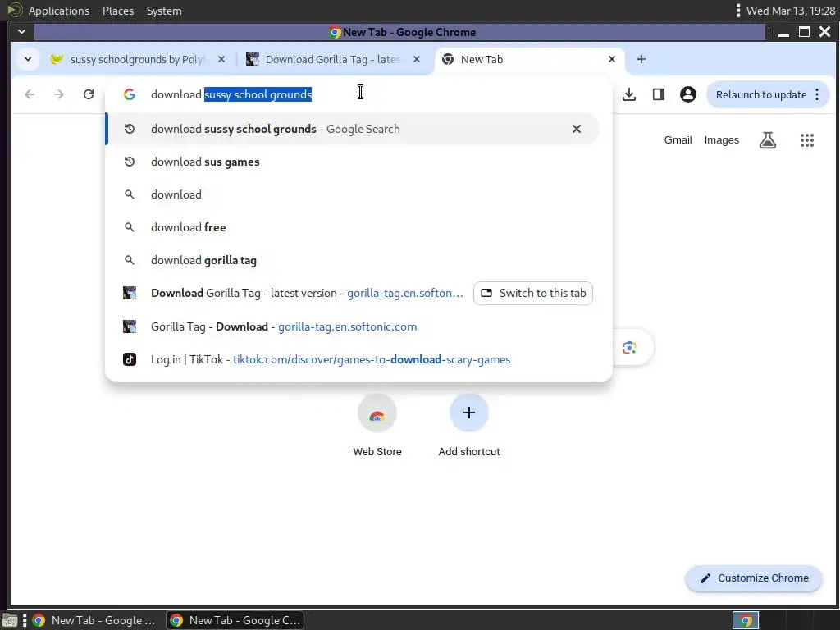Screen dimensions: 840x630
Task: Select 'download free' suggestion
Action: point(353,227)
